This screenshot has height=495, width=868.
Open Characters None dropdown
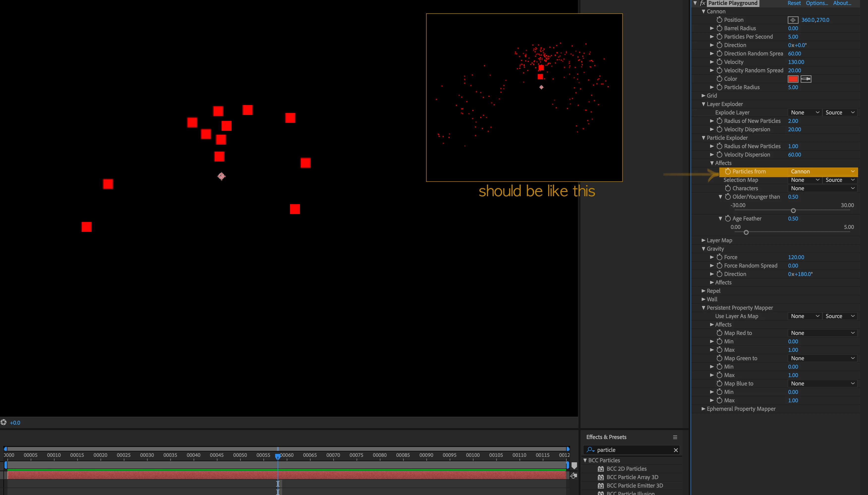[822, 188]
